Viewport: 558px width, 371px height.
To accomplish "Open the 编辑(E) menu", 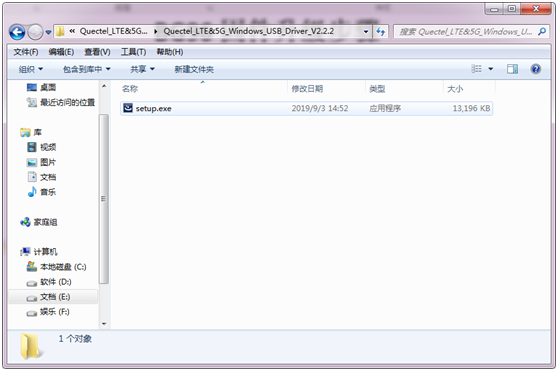I will point(61,52).
